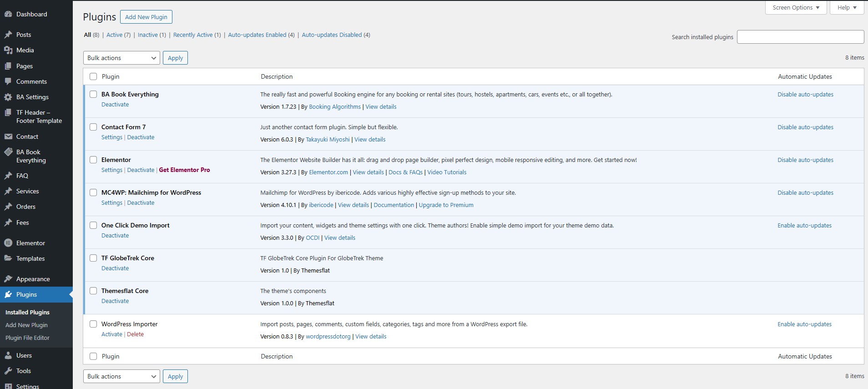Open Mailchimp Documentation link
868x389 pixels.
pyautogui.click(x=394, y=205)
